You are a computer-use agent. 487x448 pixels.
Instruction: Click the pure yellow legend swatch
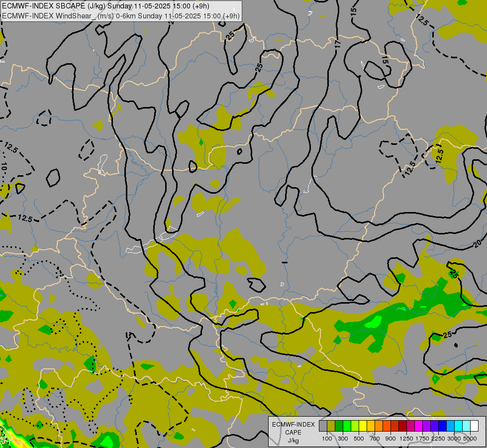coord(363,426)
